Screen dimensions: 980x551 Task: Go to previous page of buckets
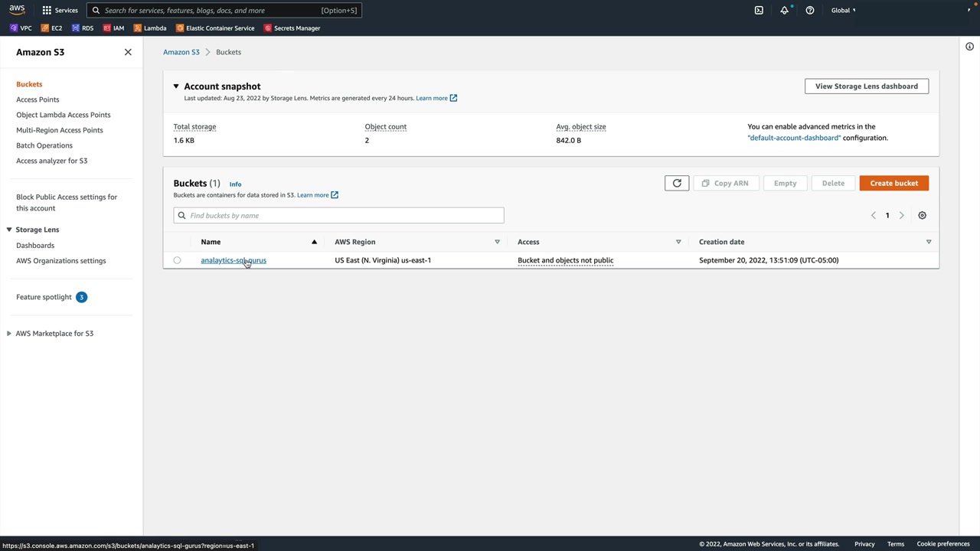point(873,215)
